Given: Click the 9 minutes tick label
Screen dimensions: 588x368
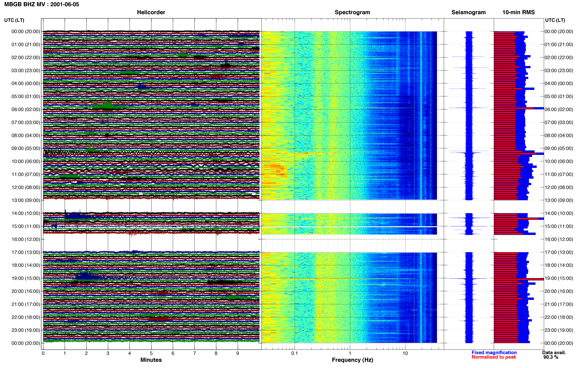Looking at the screenshot, I should [x=238, y=353].
